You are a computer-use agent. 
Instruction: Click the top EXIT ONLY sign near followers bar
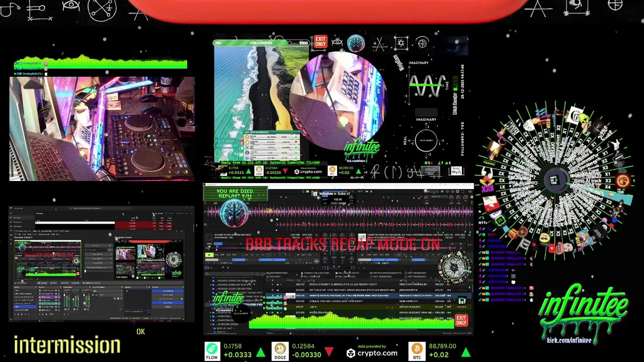[320, 41]
